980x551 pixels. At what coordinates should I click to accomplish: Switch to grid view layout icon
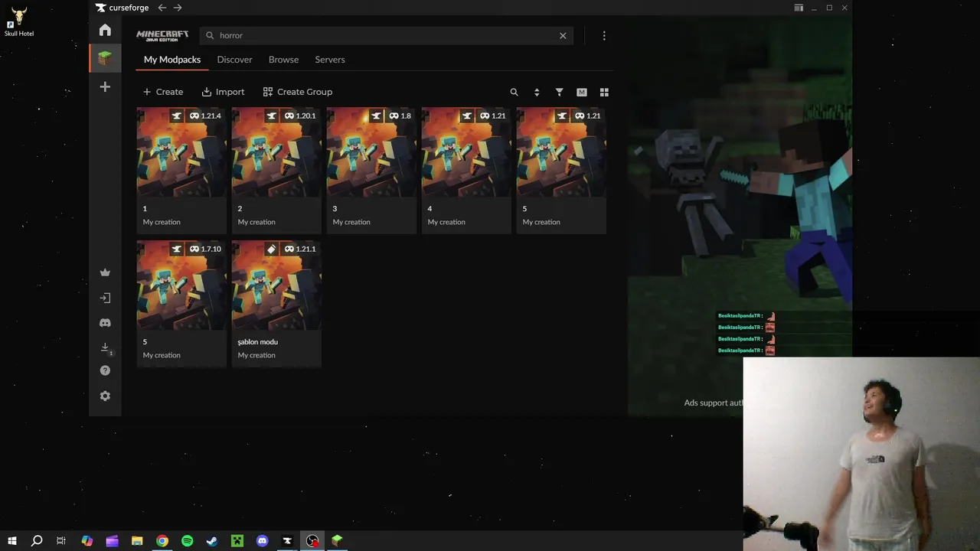[x=604, y=92]
